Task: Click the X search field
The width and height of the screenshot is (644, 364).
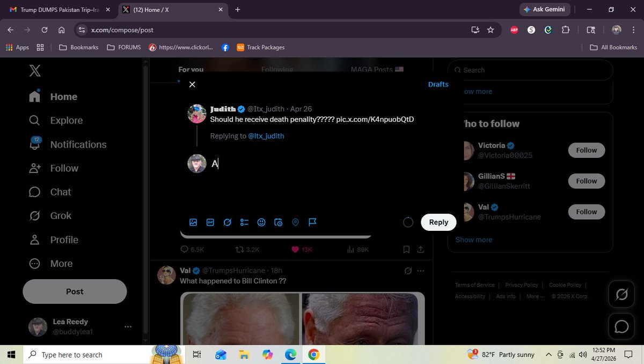Action: (x=530, y=70)
